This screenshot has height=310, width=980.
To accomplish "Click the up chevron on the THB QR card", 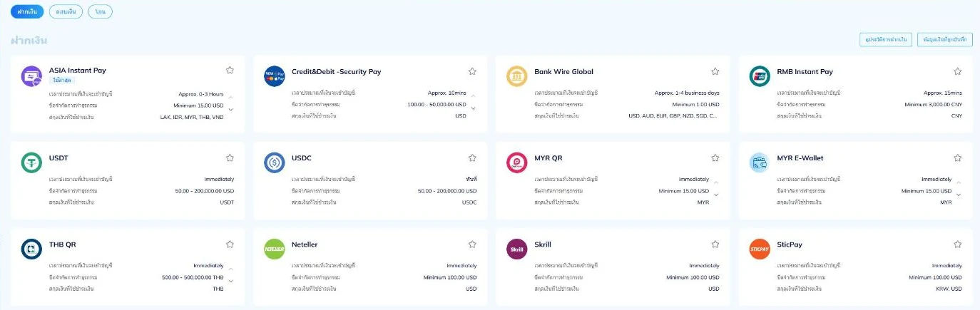I will [230, 269].
